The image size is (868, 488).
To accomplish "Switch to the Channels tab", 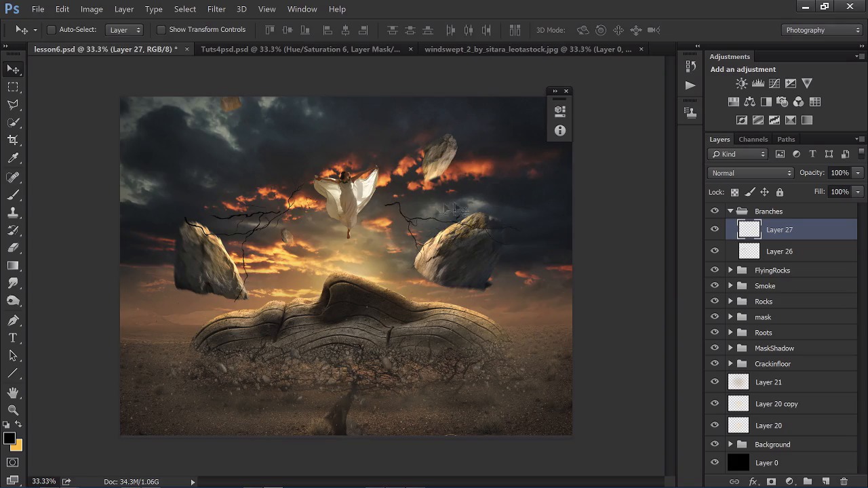I will click(753, 139).
